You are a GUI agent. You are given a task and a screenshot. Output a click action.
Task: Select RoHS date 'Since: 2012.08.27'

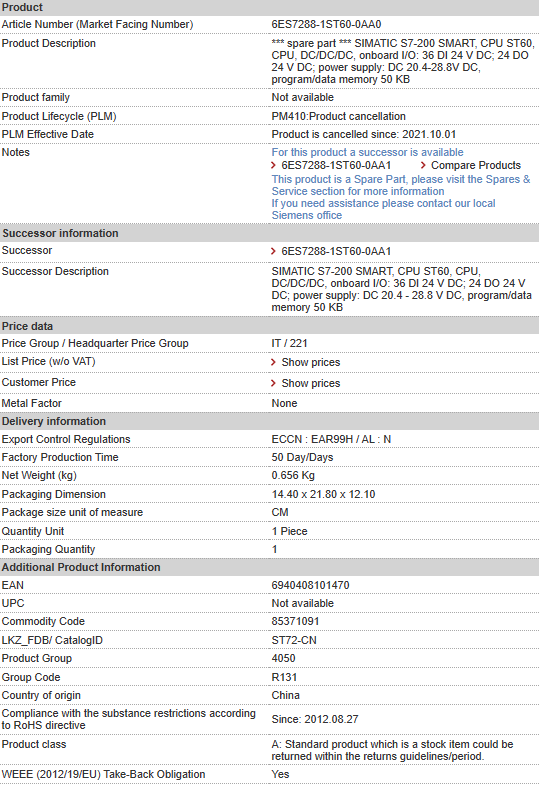coord(315,720)
